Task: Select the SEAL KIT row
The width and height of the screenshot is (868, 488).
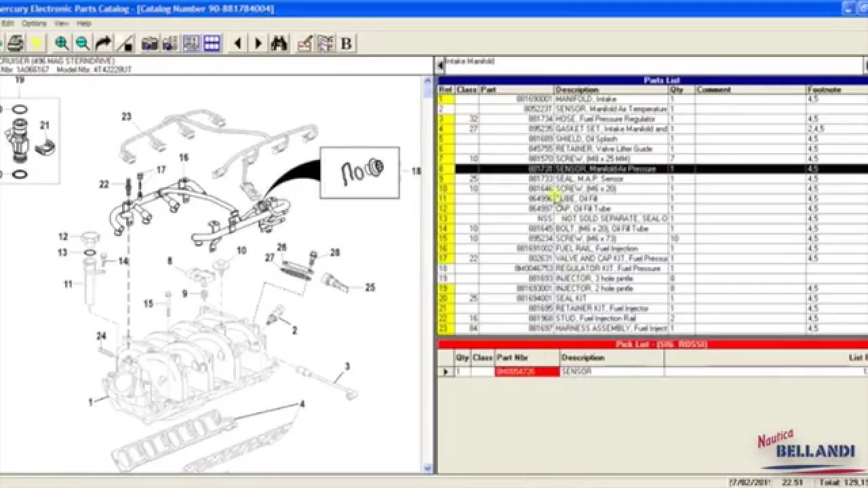Action: 652,298
